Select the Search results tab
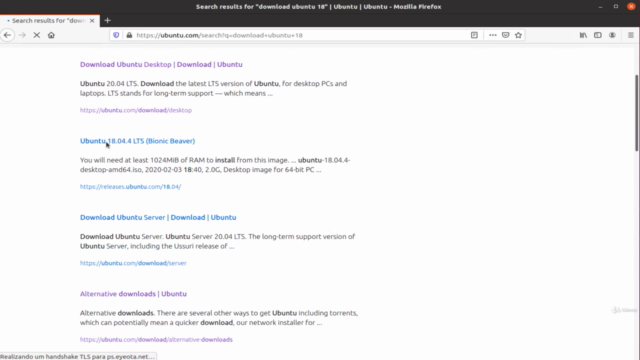The image size is (640, 360). 50,20
